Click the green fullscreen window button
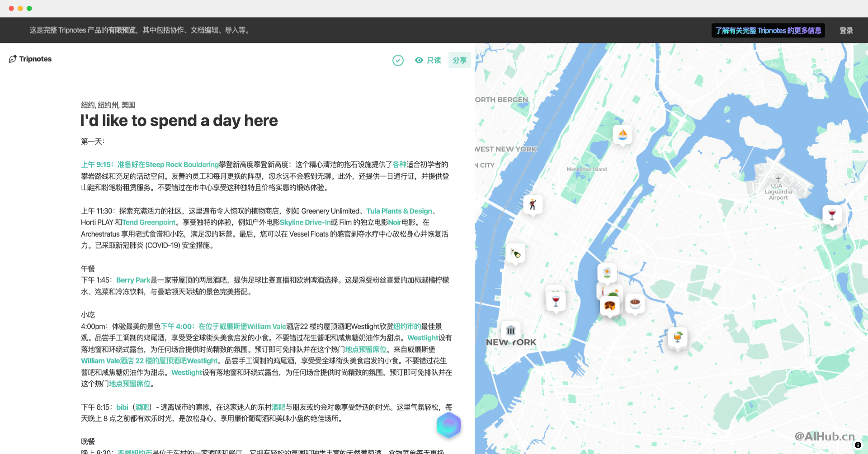Image resolution: width=868 pixels, height=454 pixels. click(29, 8)
